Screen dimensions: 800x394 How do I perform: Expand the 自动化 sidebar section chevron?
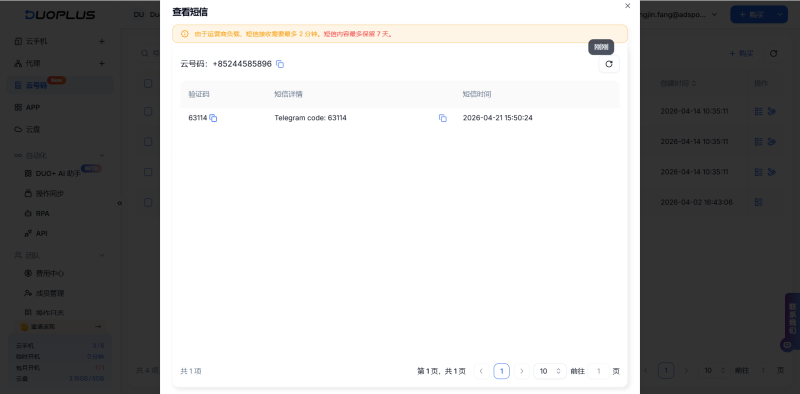[102, 155]
